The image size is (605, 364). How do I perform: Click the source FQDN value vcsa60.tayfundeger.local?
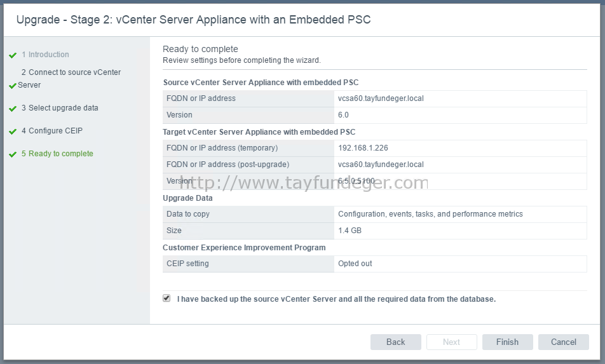(381, 98)
